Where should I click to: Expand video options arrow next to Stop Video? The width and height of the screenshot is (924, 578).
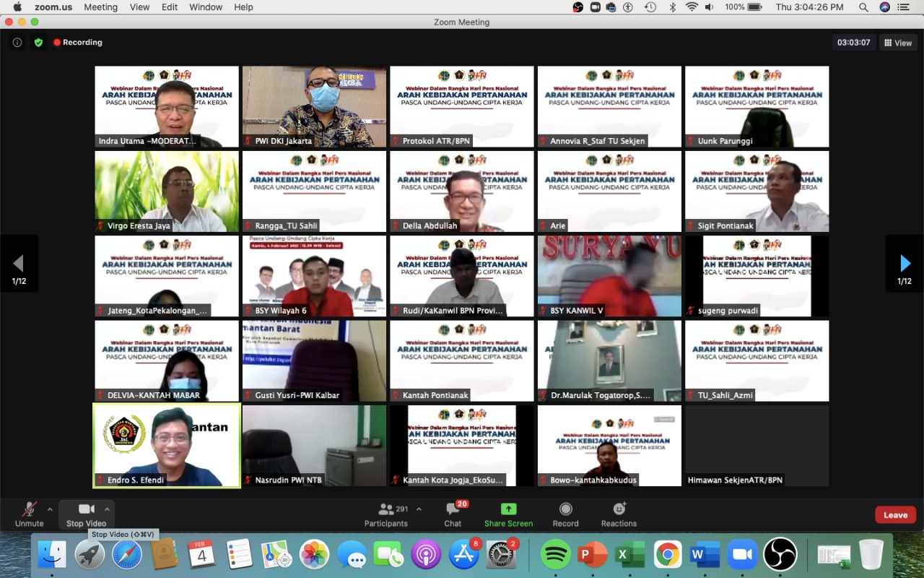click(107, 509)
